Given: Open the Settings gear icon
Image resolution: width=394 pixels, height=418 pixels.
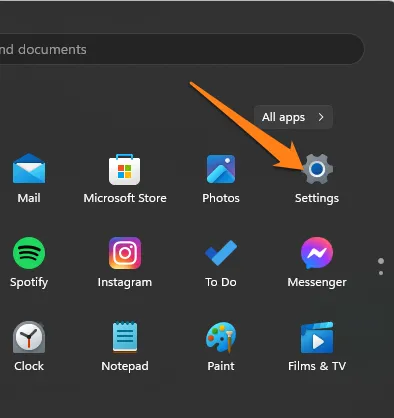Looking at the screenshot, I should pos(317,169).
